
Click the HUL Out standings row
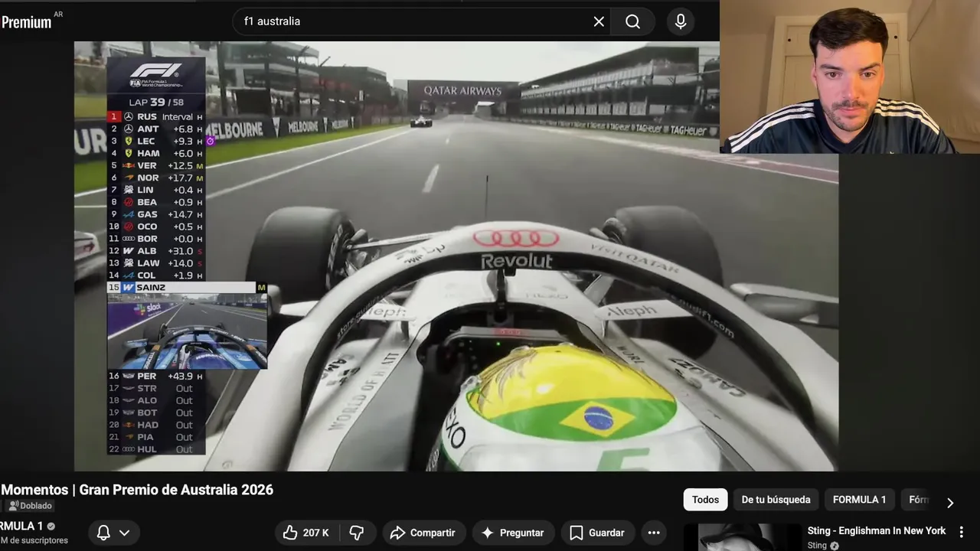pyautogui.click(x=156, y=449)
